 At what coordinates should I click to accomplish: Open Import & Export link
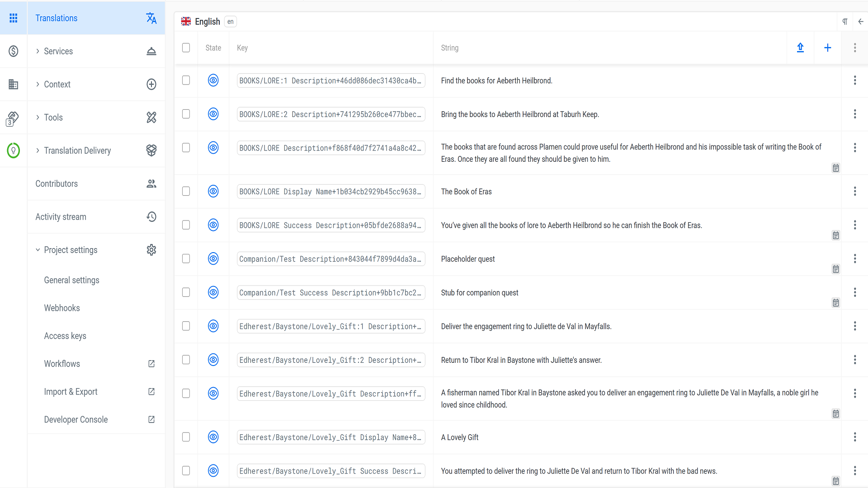(x=71, y=392)
